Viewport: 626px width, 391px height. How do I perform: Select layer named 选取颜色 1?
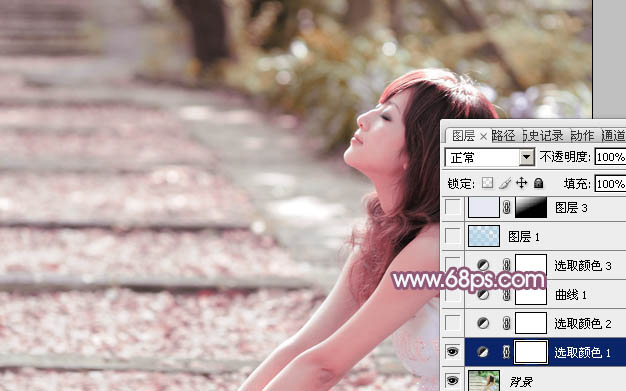582,352
